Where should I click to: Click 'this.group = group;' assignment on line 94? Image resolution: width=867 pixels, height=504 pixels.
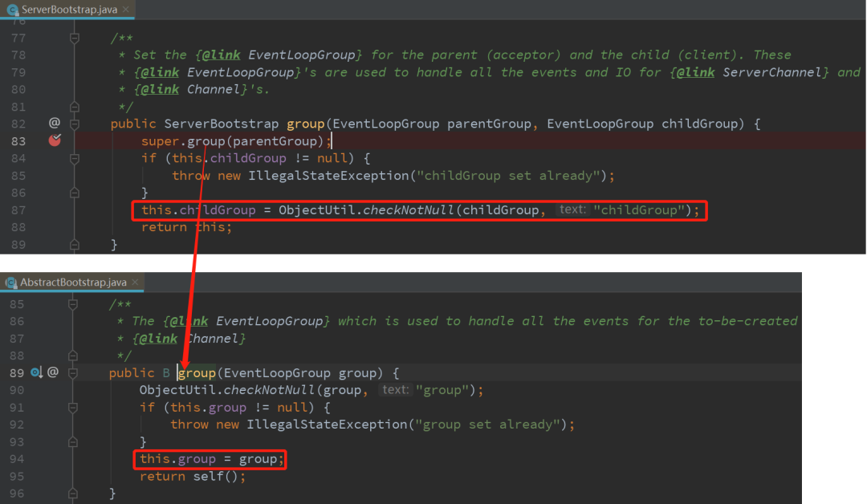(x=212, y=459)
